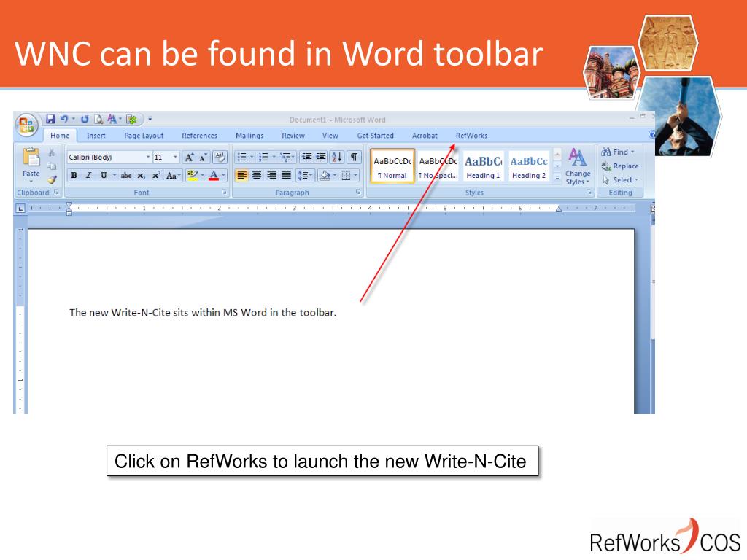Toggle Underline formatting
The height and width of the screenshot is (560, 747).
(104, 176)
